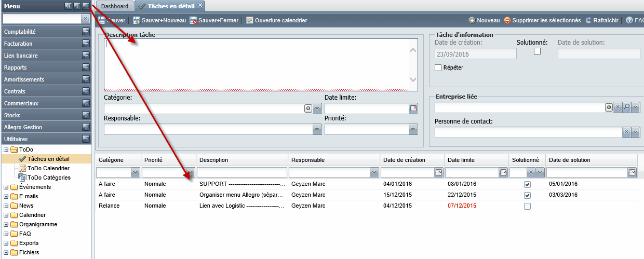Select the Relance category cell
Image resolution: width=644 pixels, height=259 pixels.
coord(109,206)
